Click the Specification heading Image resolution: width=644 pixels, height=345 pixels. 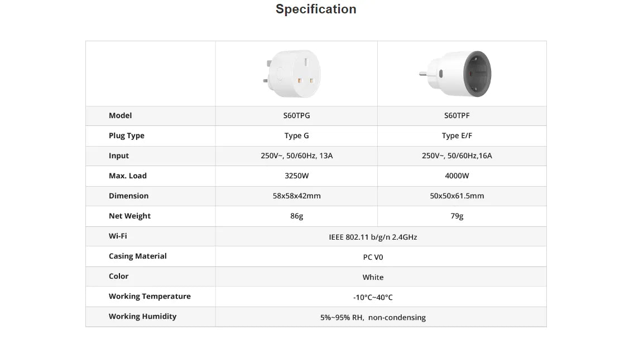tap(316, 9)
